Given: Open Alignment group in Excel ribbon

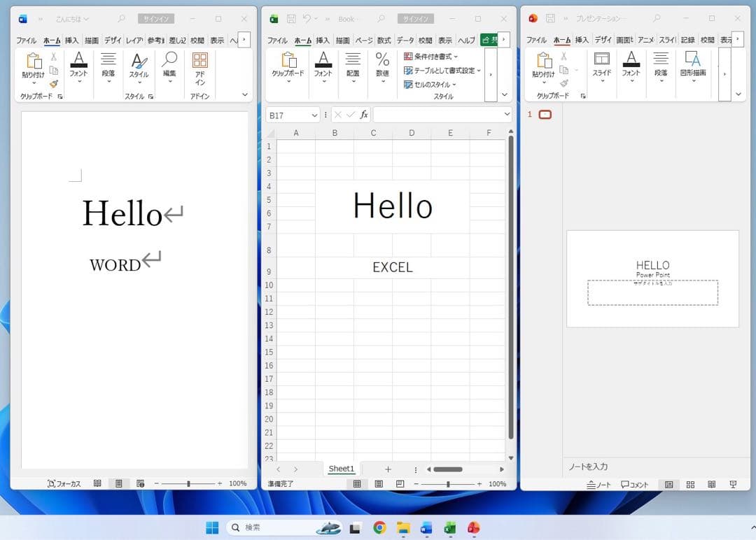Looking at the screenshot, I should [353, 67].
